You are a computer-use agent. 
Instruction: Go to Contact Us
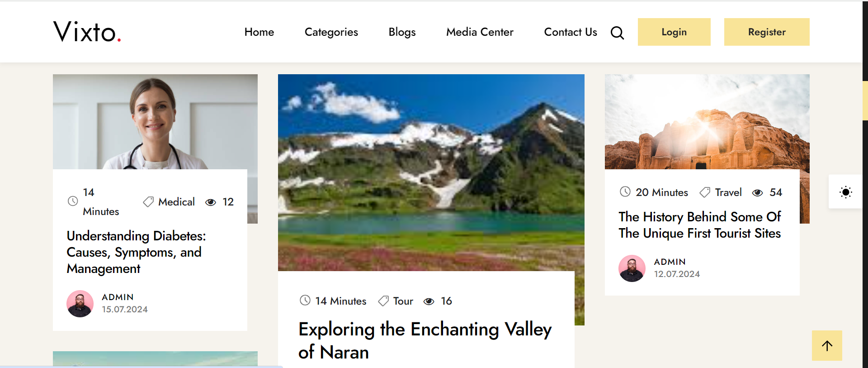571,32
